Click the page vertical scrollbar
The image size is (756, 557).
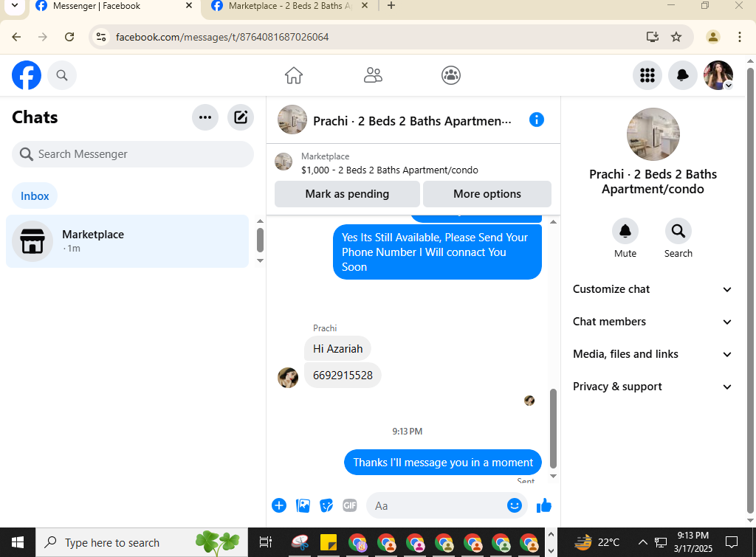tap(750, 289)
